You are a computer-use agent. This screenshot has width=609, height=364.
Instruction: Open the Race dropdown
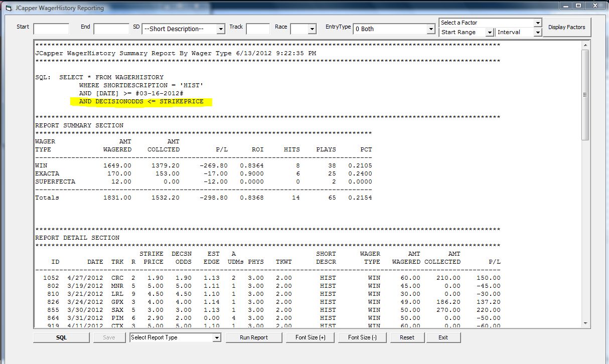(312, 29)
